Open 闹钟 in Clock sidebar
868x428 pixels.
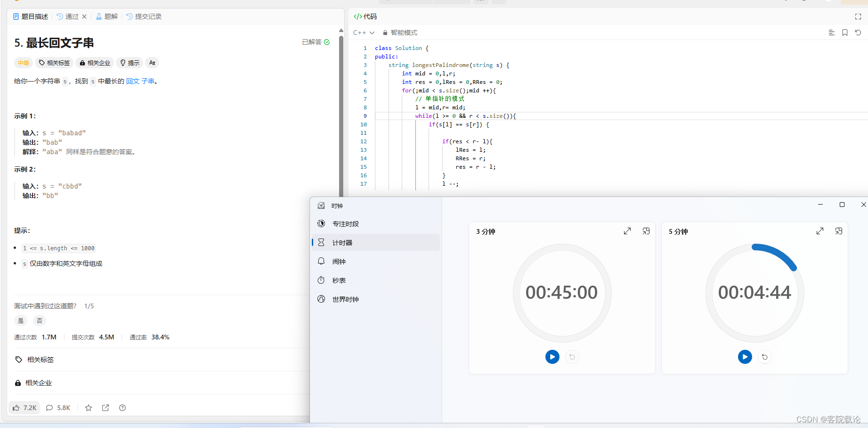(x=375, y=262)
